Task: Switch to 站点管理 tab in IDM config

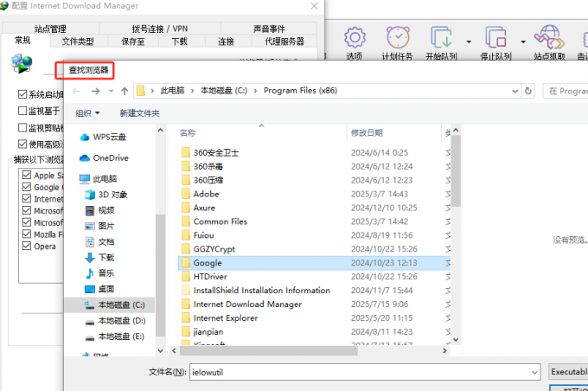Action: coord(50,29)
